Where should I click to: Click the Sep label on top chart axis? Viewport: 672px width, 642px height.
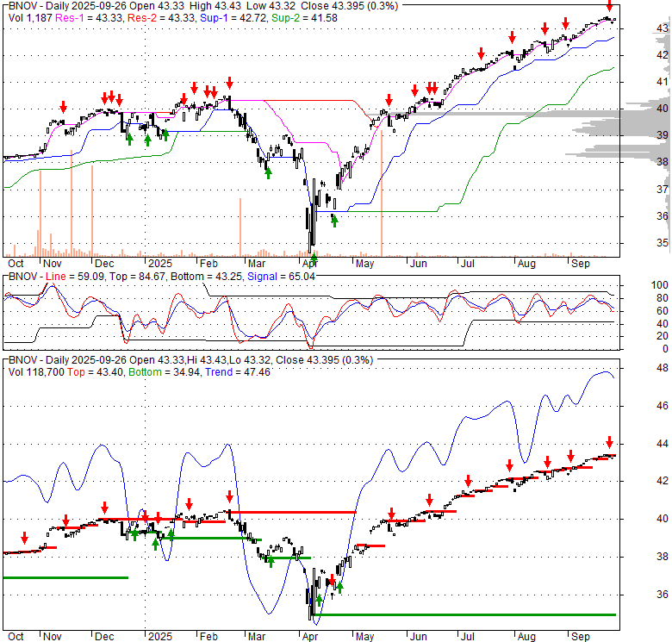pos(581,264)
